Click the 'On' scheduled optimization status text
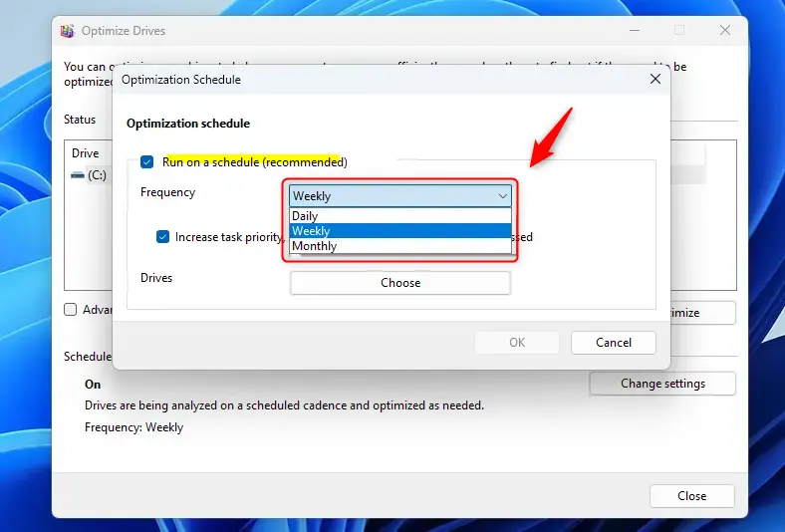Image resolution: width=785 pixels, height=532 pixels. pyautogui.click(x=93, y=385)
